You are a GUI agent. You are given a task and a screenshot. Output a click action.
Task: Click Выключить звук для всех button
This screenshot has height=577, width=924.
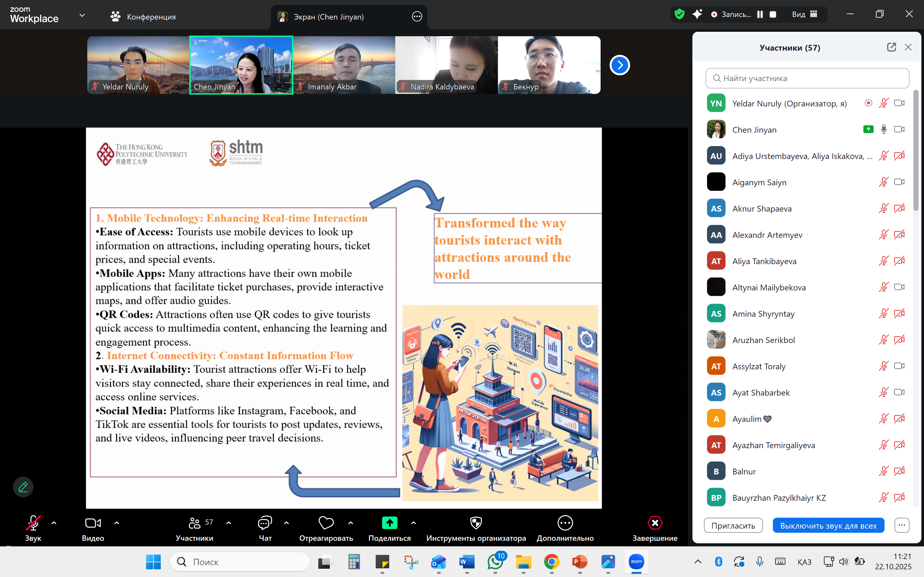click(x=828, y=525)
